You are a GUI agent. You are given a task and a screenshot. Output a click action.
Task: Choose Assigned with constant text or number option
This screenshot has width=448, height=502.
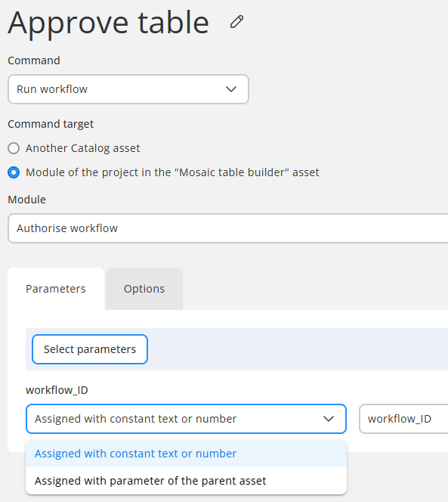pos(186,454)
